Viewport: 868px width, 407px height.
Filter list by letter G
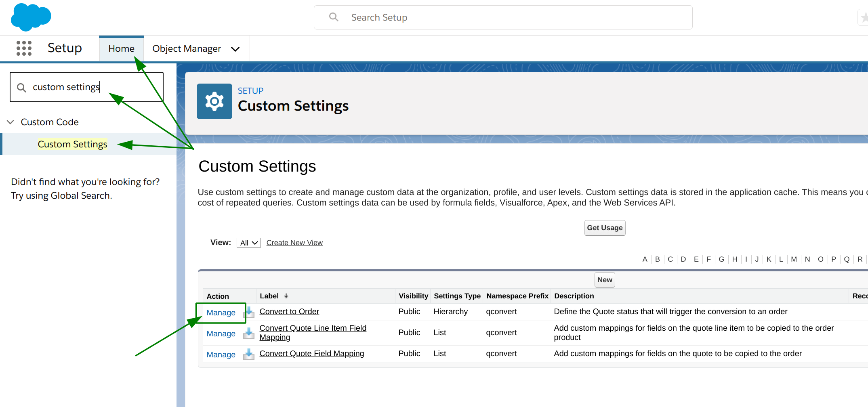[721, 259]
